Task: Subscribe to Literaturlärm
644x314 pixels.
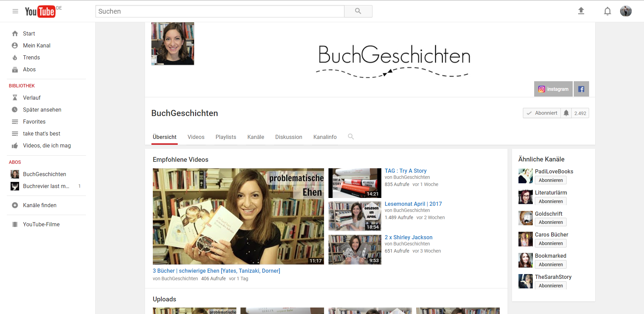Action: click(x=551, y=201)
